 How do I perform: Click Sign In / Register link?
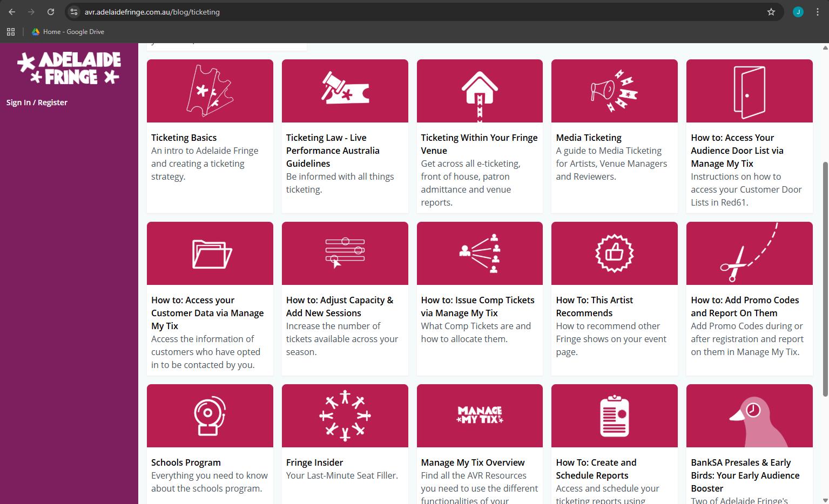coord(37,103)
